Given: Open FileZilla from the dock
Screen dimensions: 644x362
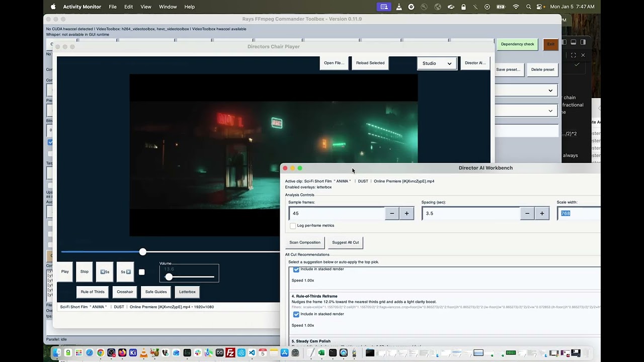Looking at the screenshot, I should click(230, 353).
